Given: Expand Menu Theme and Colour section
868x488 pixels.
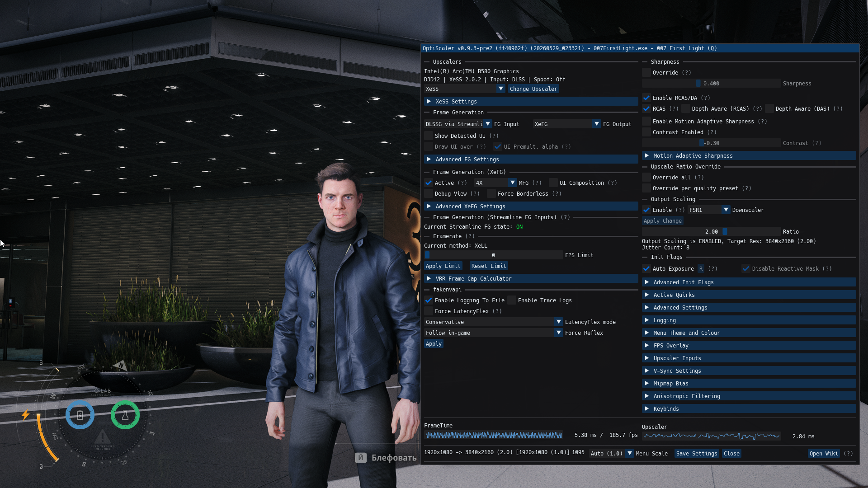Looking at the screenshot, I should [749, 333].
